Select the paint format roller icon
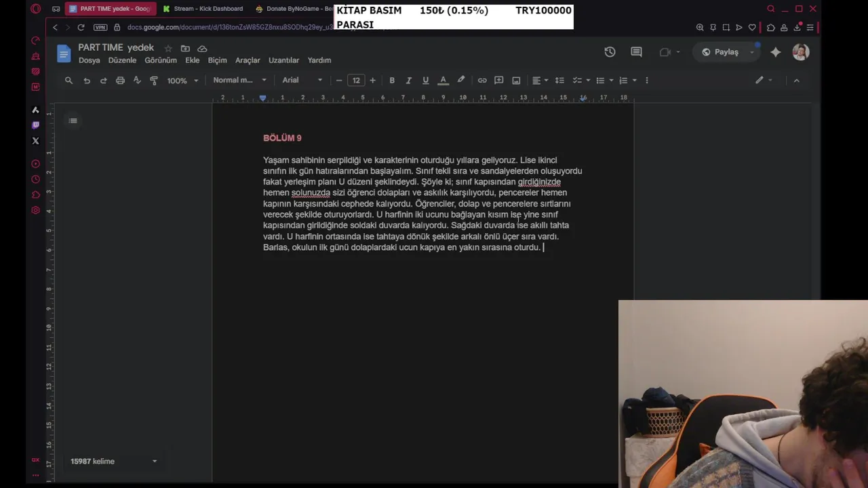The height and width of the screenshot is (488, 868). (x=154, y=80)
